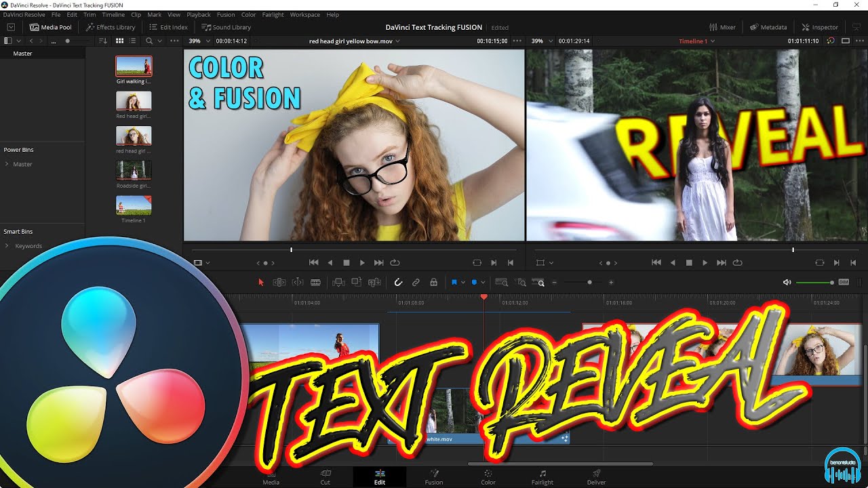Open the Fairlight menu

point(273,14)
